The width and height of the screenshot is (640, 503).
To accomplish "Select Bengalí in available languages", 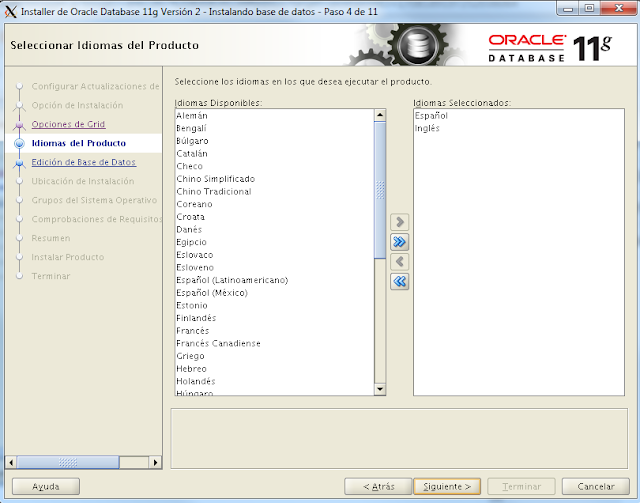I will point(274,128).
